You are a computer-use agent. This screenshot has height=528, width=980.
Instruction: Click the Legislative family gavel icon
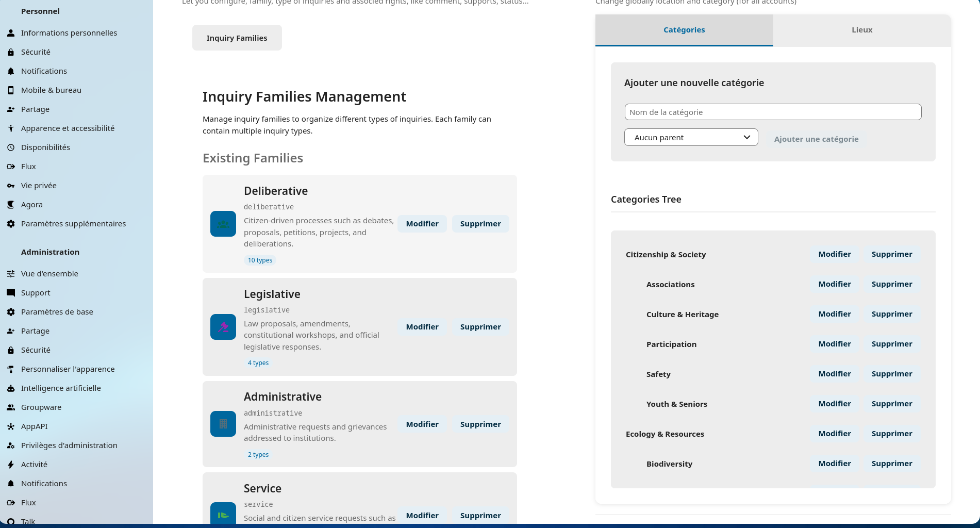point(223,327)
